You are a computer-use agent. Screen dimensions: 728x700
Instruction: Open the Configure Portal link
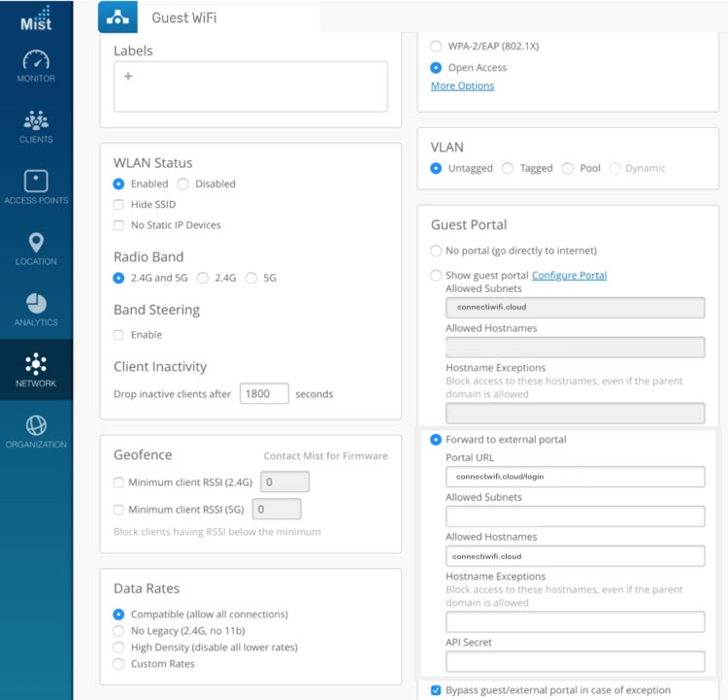569,276
